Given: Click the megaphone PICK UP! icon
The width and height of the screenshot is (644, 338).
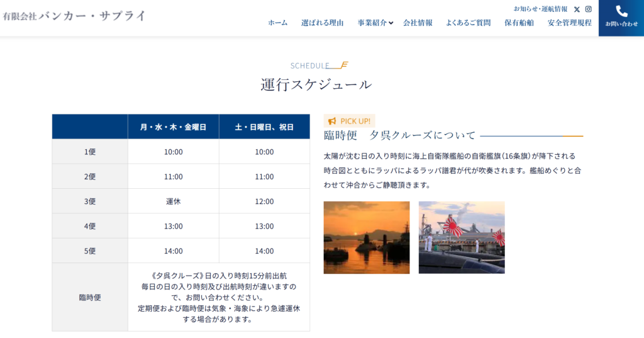Looking at the screenshot, I should click(x=332, y=121).
